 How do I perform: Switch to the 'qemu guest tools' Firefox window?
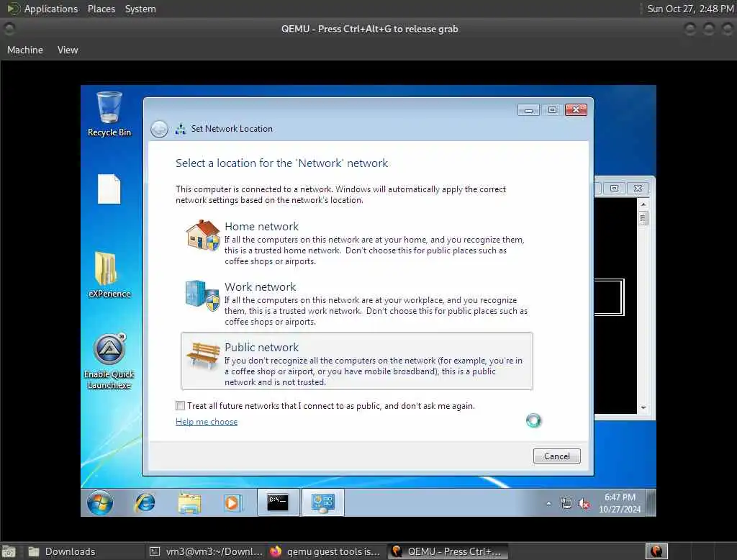pos(325,551)
